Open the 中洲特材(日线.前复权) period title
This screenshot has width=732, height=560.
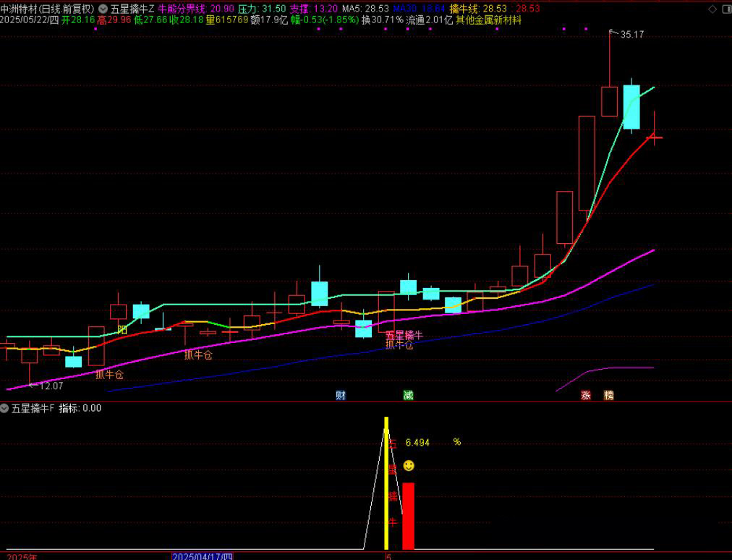tap(48, 9)
